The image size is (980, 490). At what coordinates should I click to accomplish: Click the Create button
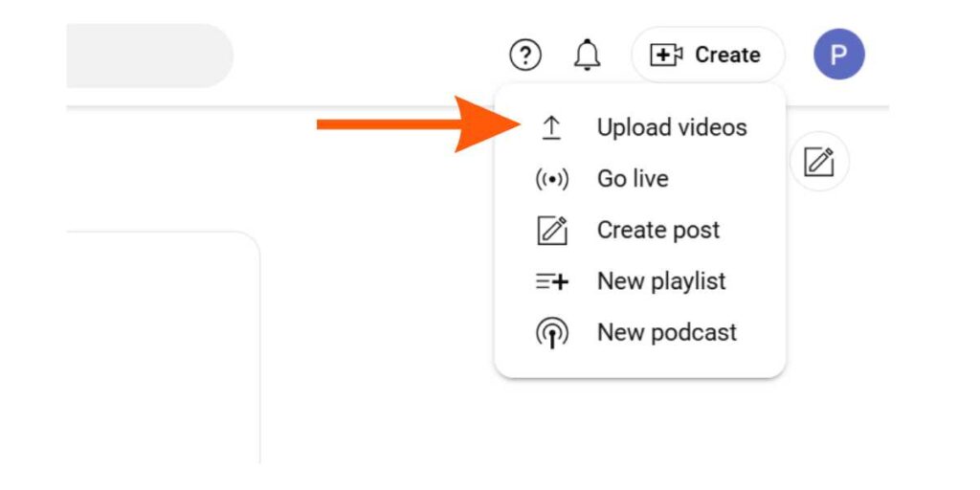708,55
